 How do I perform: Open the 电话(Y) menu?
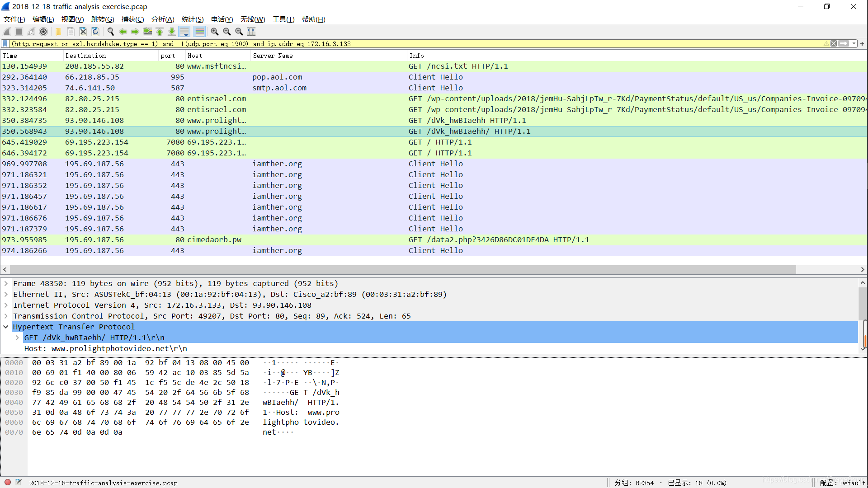tap(222, 19)
